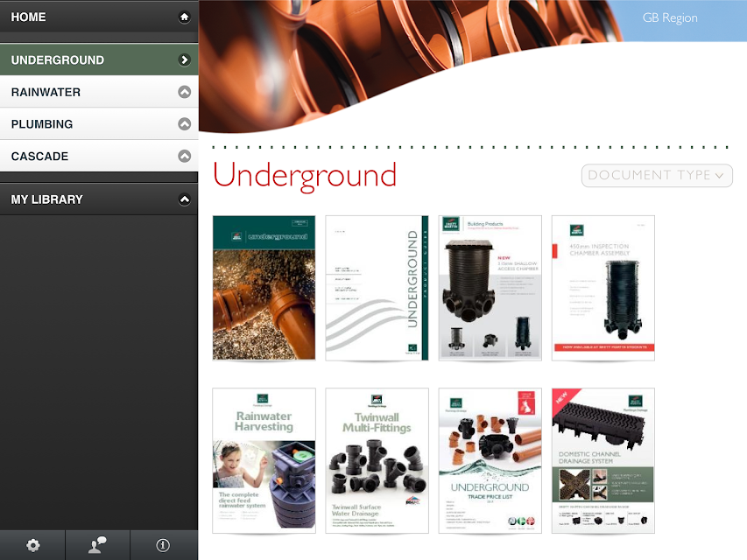Select the Plumbing menu item
Image resolution: width=747 pixels, height=560 pixels.
point(99,123)
